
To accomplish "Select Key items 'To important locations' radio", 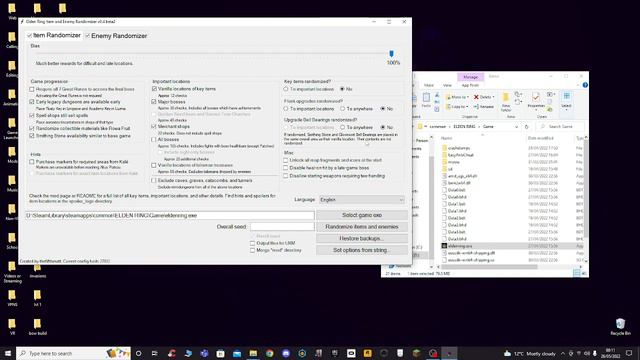I will pos(286,89).
